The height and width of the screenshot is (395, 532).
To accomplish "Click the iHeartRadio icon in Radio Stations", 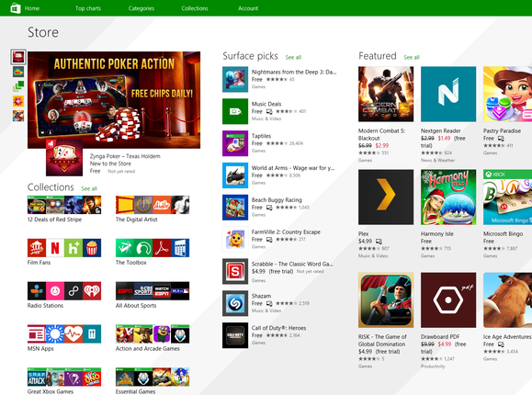I will tap(92, 291).
